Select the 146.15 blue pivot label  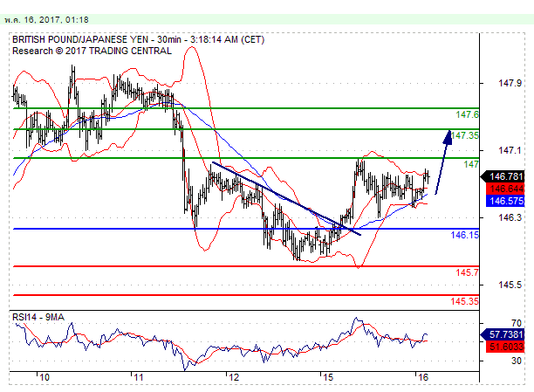(462, 236)
